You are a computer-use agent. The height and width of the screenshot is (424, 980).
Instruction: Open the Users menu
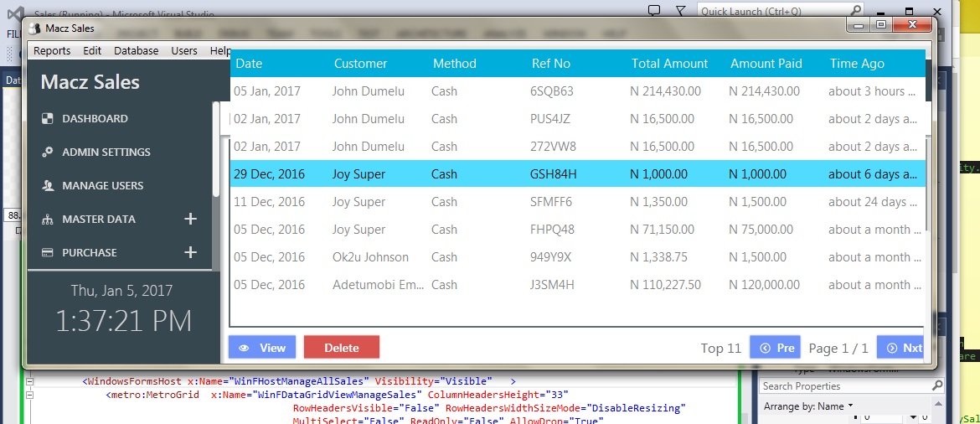(x=183, y=50)
